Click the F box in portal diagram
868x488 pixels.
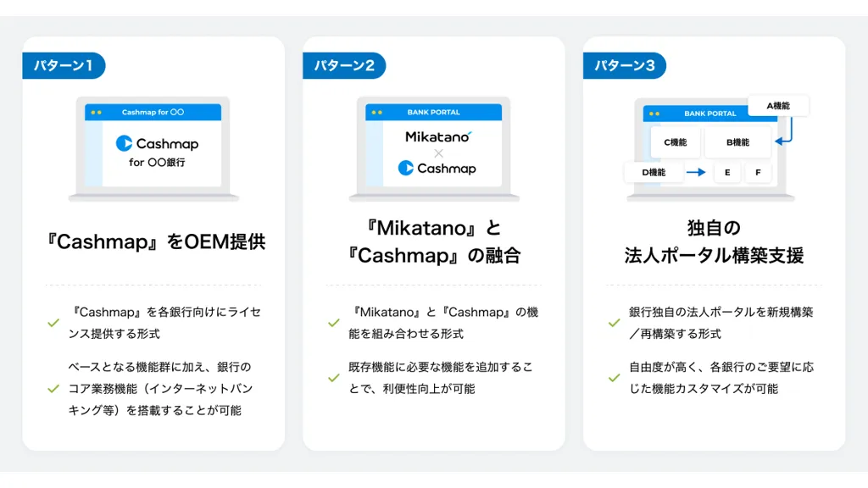[758, 172]
